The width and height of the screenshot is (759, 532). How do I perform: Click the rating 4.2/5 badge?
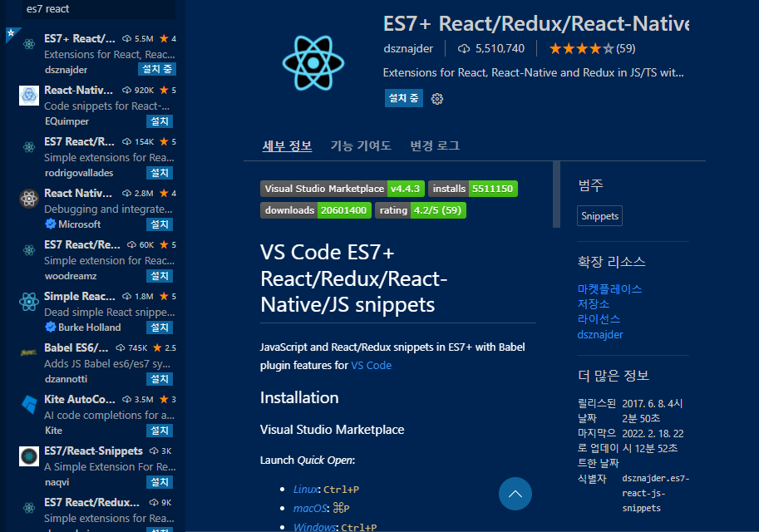click(x=421, y=210)
